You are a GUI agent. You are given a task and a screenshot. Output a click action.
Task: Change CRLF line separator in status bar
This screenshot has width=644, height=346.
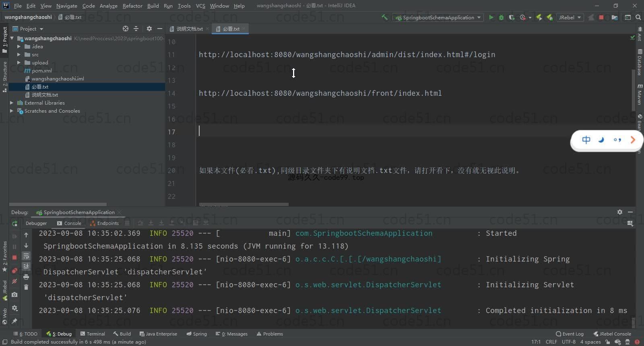coord(551,342)
